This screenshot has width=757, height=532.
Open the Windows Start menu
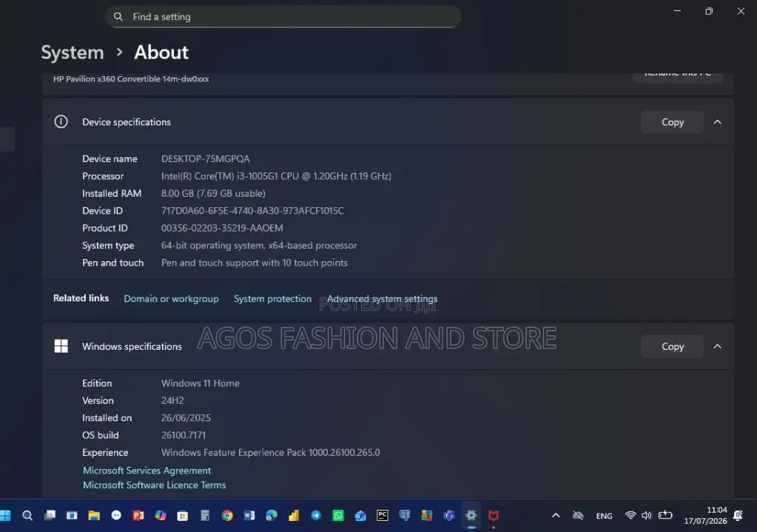5,516
